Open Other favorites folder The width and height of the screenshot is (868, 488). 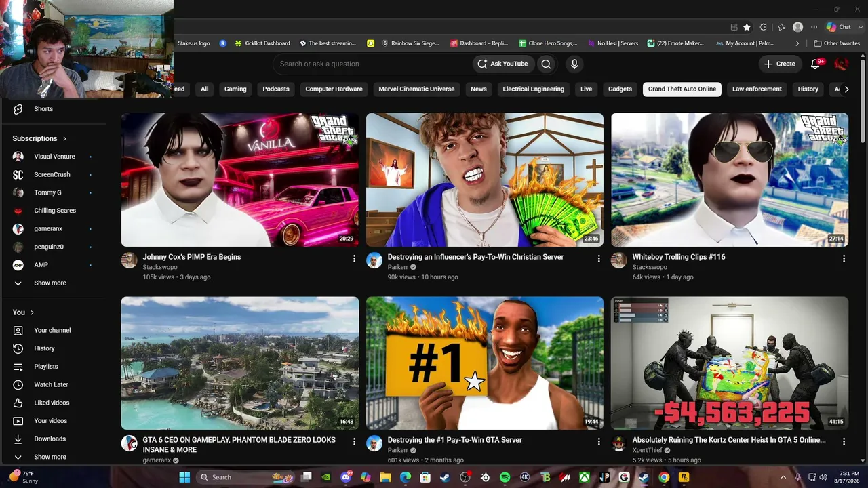(837, 43)
